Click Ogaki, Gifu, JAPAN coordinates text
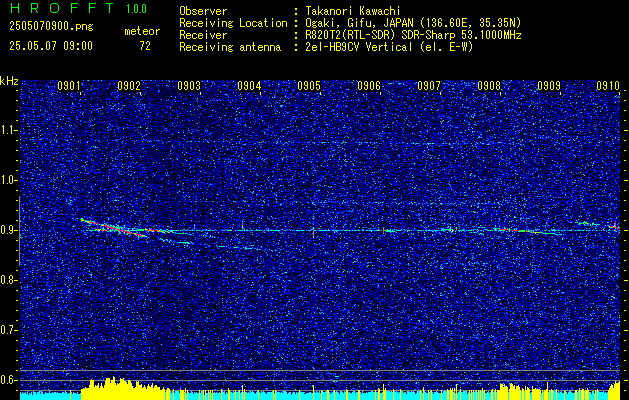 coord(413,23)
